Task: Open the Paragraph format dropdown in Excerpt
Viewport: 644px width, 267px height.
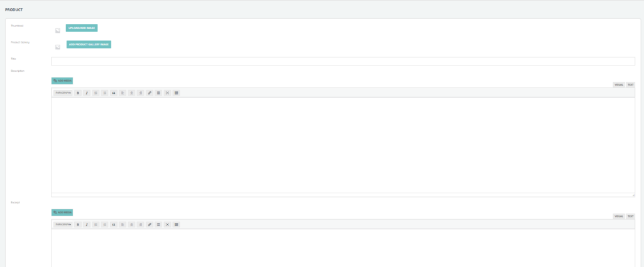Action: point(63,224)
